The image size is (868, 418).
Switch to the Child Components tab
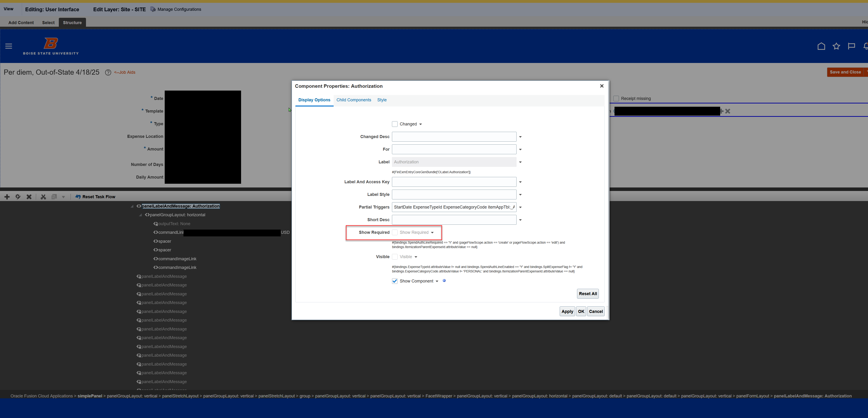click(354, 100)
